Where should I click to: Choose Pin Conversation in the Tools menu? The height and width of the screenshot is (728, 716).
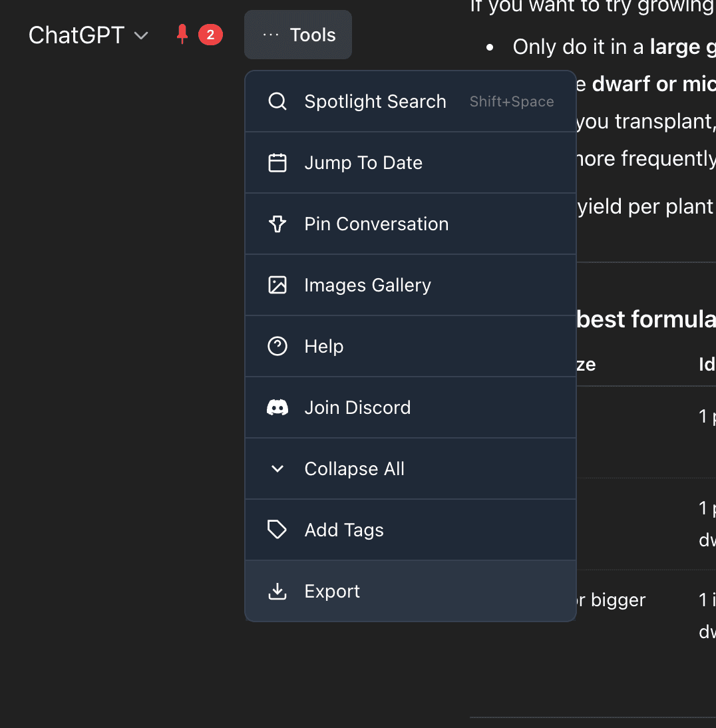(376, 224)
